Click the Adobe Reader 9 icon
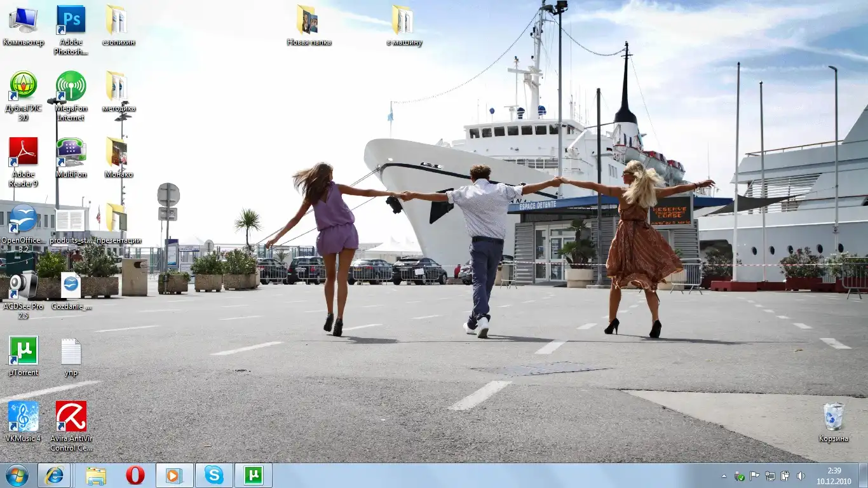Screen dimensions: 868x488 (x=23, y=152)
